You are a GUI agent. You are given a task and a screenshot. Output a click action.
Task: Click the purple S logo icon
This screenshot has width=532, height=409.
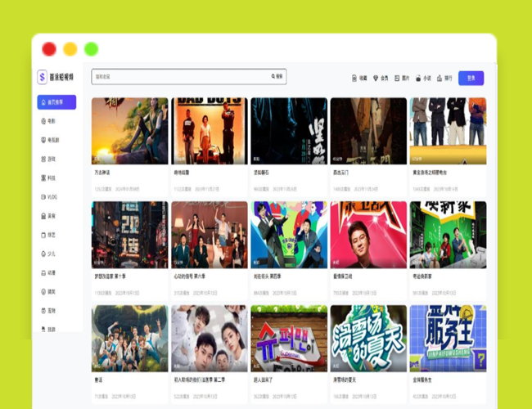point(43,77)
